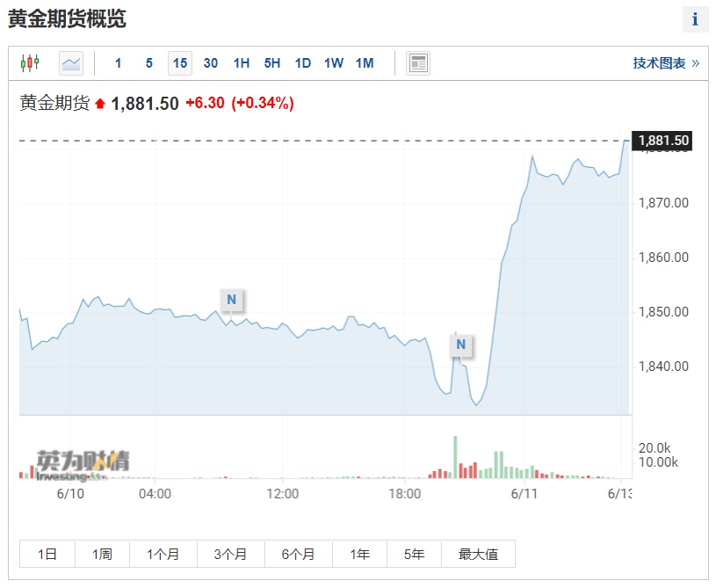The height and width of the screenshot is (588, 716).
Task: Click the 1,881.50 current price label on axis
Action: pyautogui.click(x=663, y=141)
